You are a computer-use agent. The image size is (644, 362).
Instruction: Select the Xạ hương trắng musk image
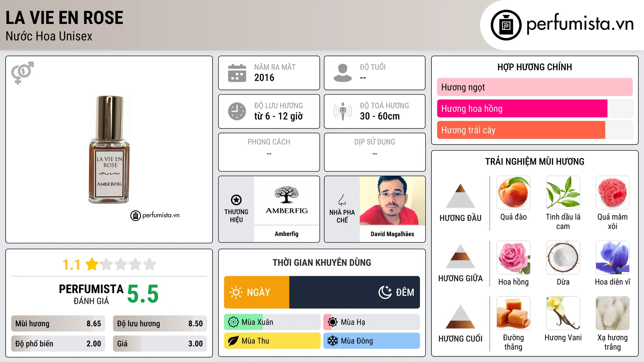(x=613, y=313)
